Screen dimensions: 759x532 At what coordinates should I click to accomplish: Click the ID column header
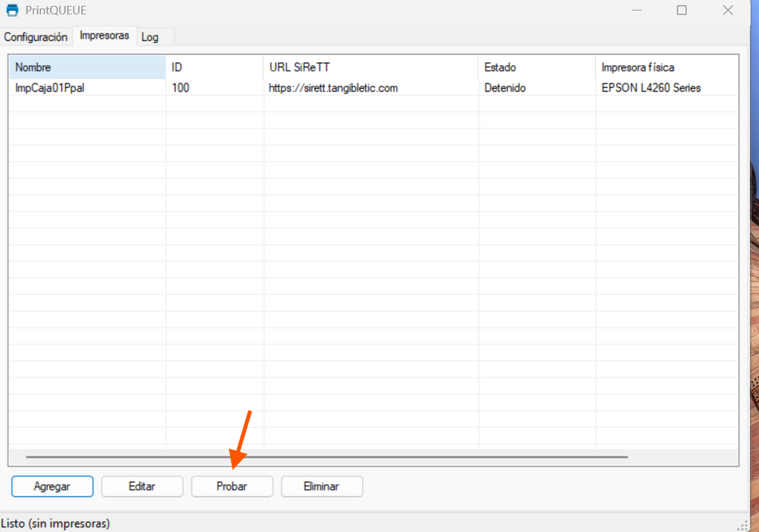(215, 68)
